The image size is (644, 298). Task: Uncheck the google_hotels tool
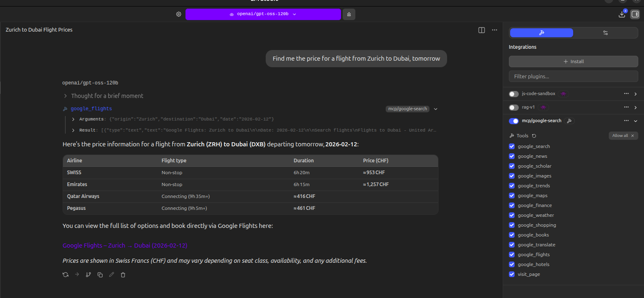pos(512,264)
